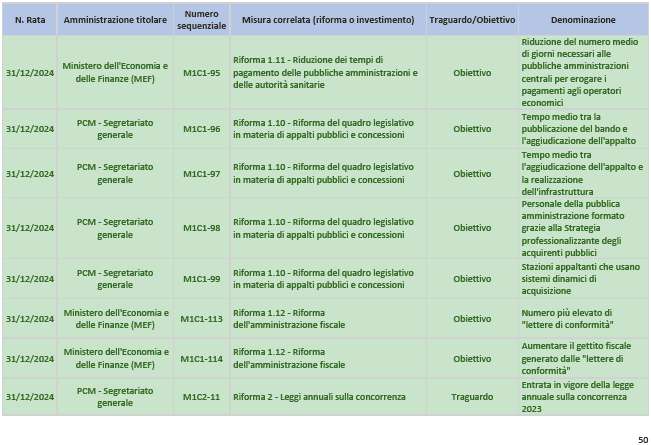
Task: Click 'Personale della pubblica amministrazione formato' cell
Action: (583, 228)
